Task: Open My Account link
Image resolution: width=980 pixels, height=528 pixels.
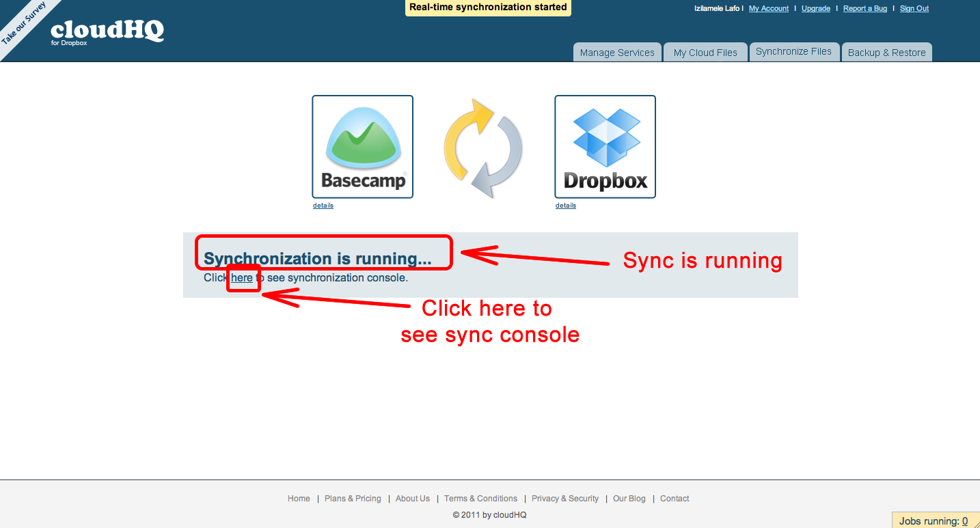Action: [x=769, y=9]
